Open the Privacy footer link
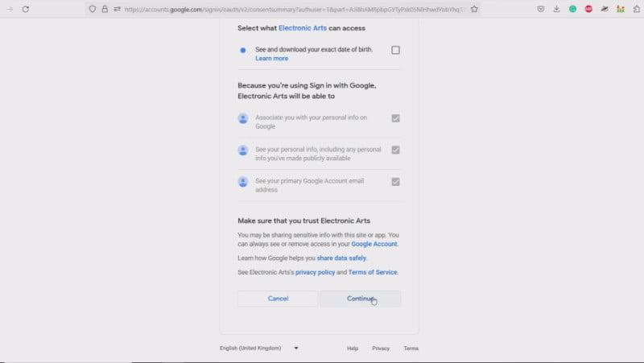This screenshot has height=363, width=644. (x=381, y=349)
